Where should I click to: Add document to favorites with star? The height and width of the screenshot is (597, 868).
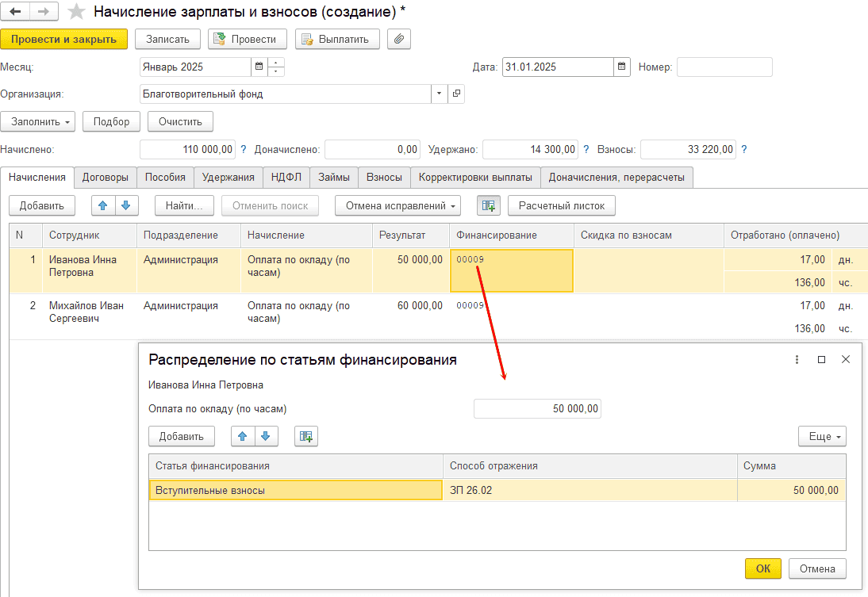click(x=76, y=12)
